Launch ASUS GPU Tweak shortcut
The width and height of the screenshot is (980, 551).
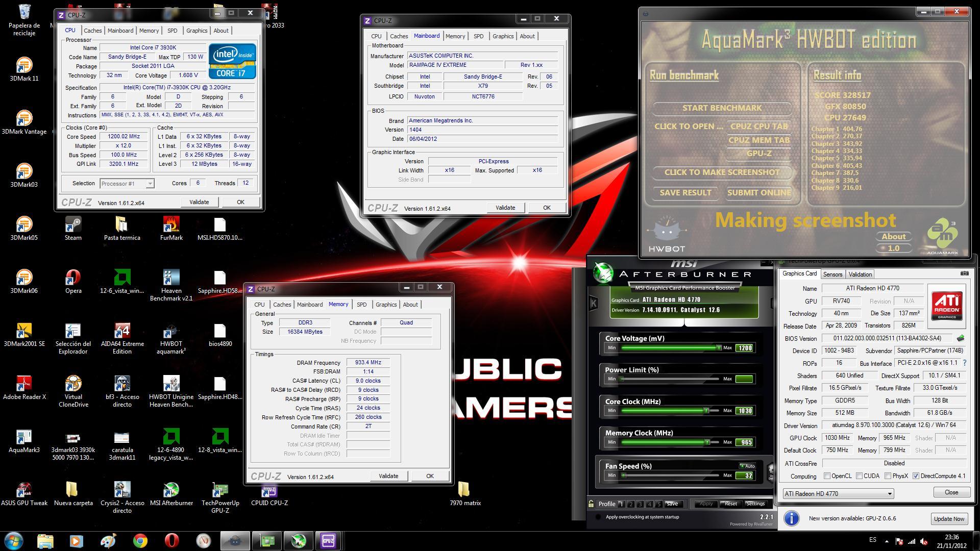click(24, 493)
